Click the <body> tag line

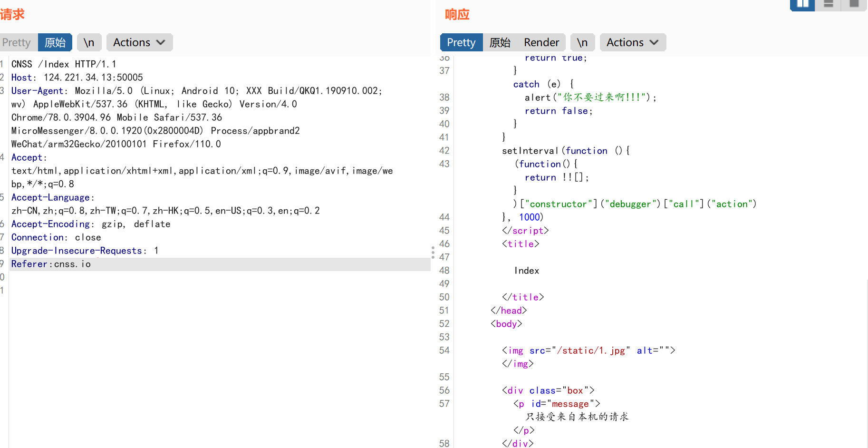[506, 324]
